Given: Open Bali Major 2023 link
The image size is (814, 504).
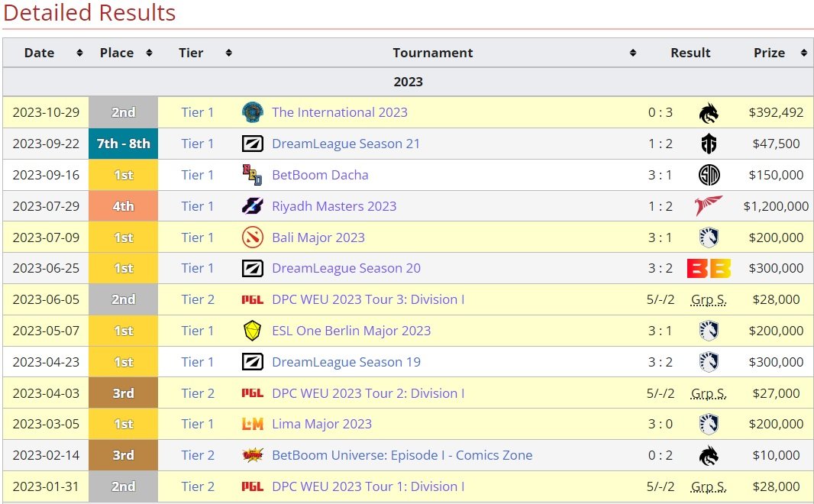Looking at the screenshot, I should [x=318, y=237].
